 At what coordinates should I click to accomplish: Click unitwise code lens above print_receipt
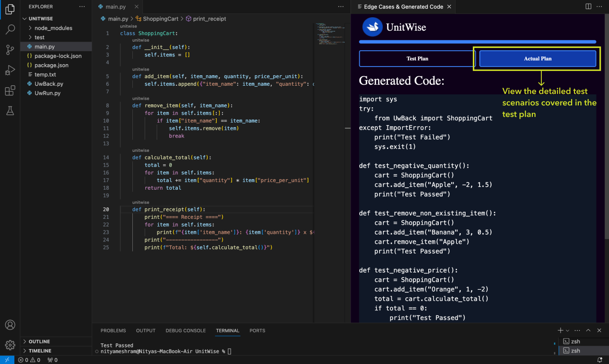[x=141, y=203]
